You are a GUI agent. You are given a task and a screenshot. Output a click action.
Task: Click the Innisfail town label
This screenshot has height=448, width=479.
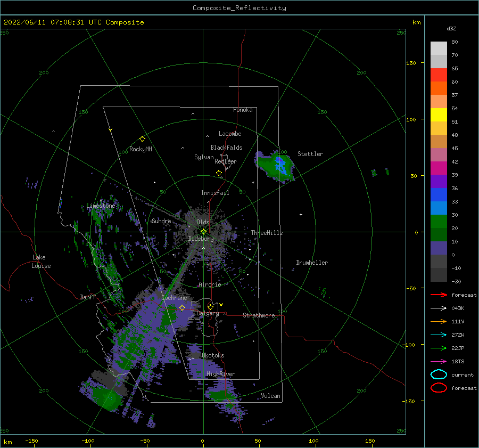(215, 193)
